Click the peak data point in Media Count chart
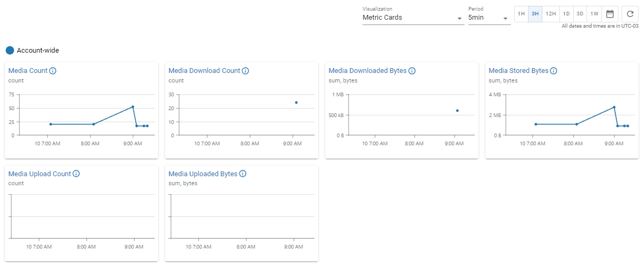Viewport: 644px width, 264px height. click(x=133, y=107)
